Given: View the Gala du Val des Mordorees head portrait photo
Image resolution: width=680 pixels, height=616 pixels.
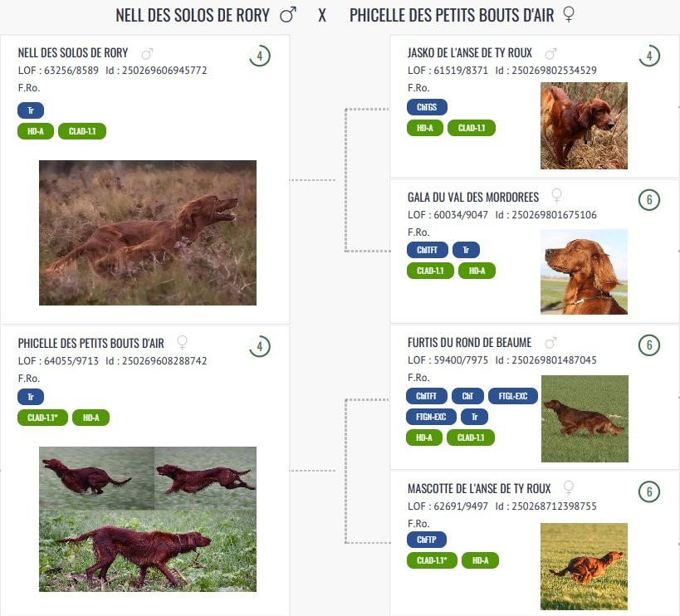Looking at the screenshot, I should click(584, 271).
